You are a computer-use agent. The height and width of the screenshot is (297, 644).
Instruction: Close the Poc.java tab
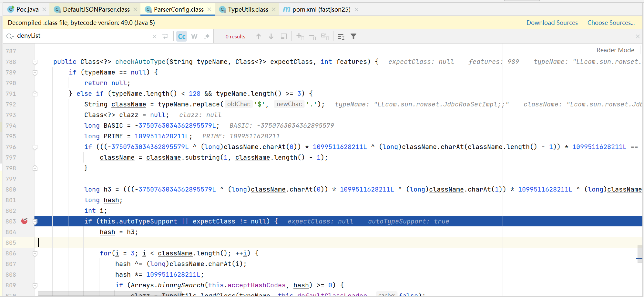(x=44, y=9)
